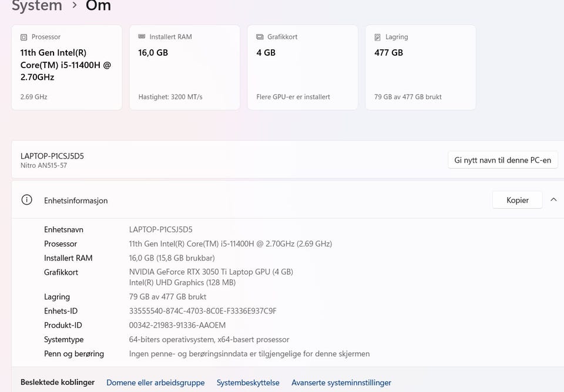
Task: Collapse the Enhetsinformasjon section chevron
Action: click(553, 200)
